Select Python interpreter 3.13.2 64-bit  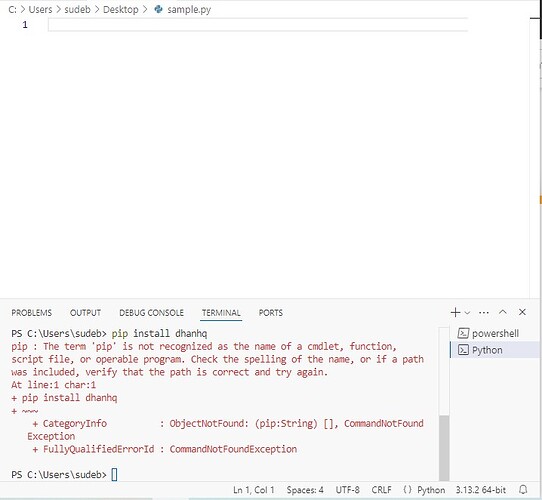480,490
